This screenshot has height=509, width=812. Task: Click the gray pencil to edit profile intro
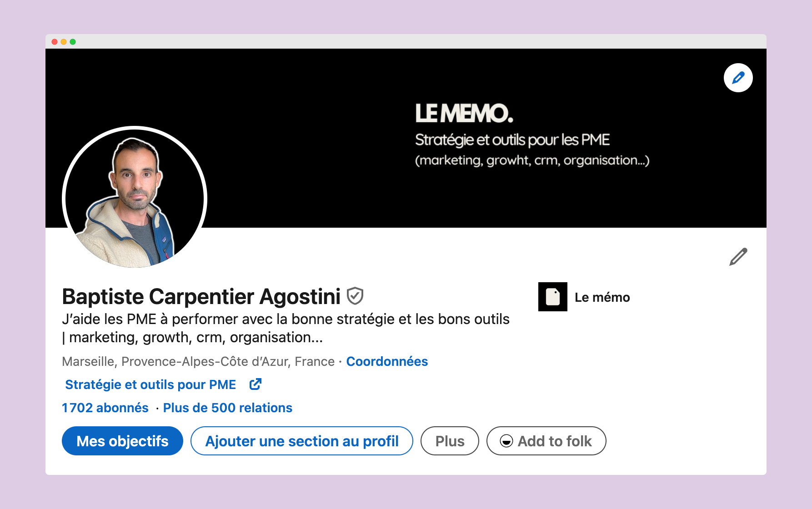tap(738, 257)
